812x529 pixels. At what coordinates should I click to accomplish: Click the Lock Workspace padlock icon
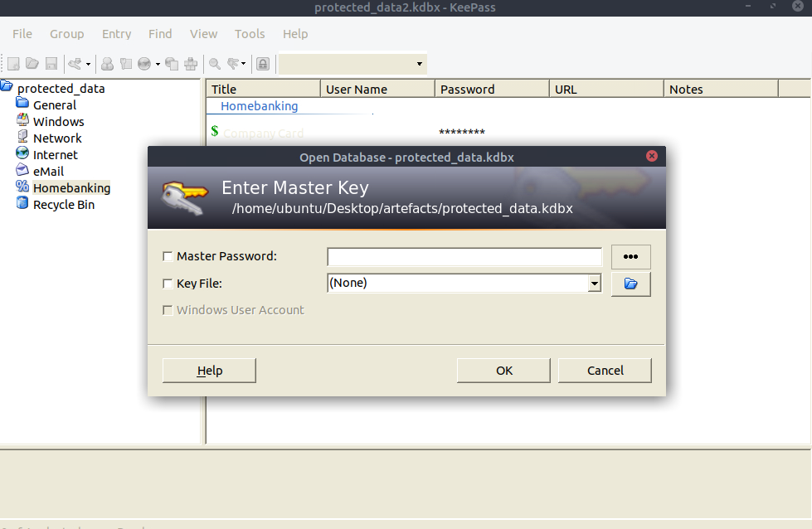click(263, 64)
